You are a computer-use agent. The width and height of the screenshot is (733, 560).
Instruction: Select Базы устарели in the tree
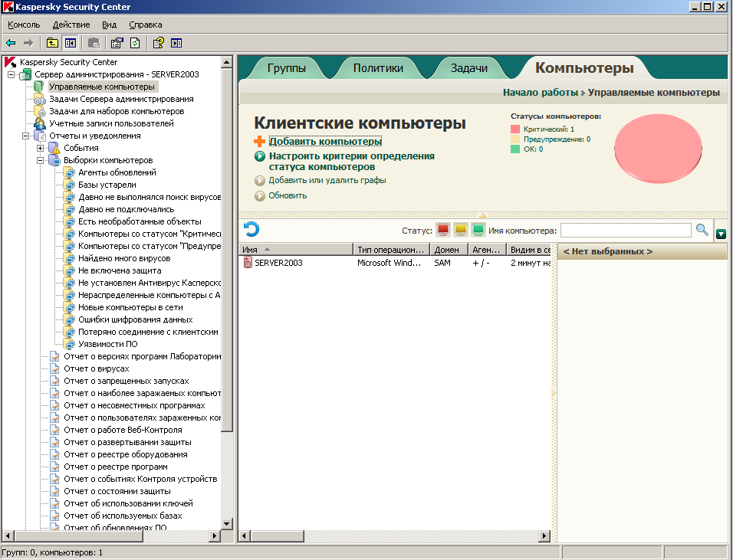coord(107,185)
